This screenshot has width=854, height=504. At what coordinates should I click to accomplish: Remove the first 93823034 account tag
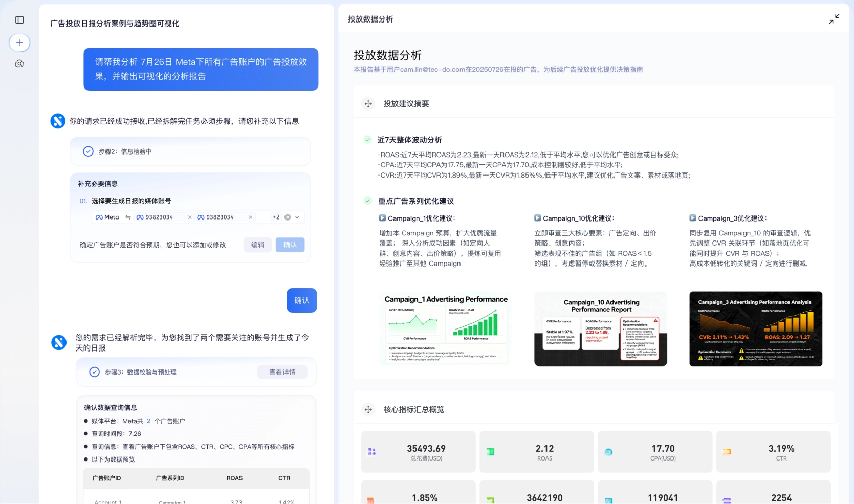point(190,217)
